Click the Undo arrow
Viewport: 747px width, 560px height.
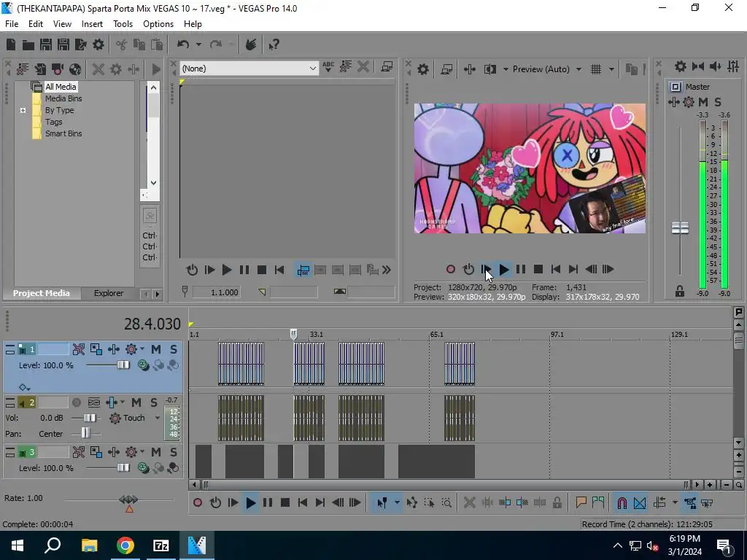point(183,44)
